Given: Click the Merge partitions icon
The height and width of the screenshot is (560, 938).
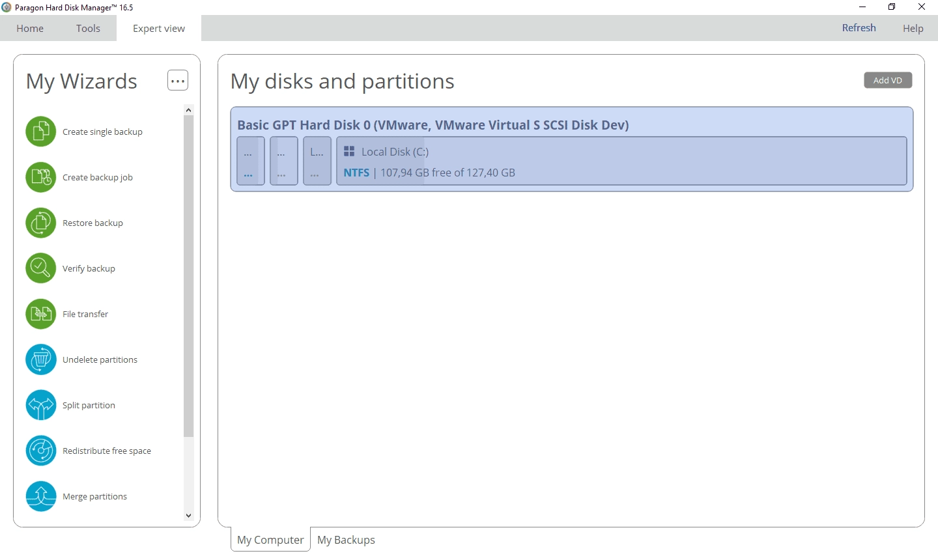Looking at the screenshot, I should tap(41, 496).
